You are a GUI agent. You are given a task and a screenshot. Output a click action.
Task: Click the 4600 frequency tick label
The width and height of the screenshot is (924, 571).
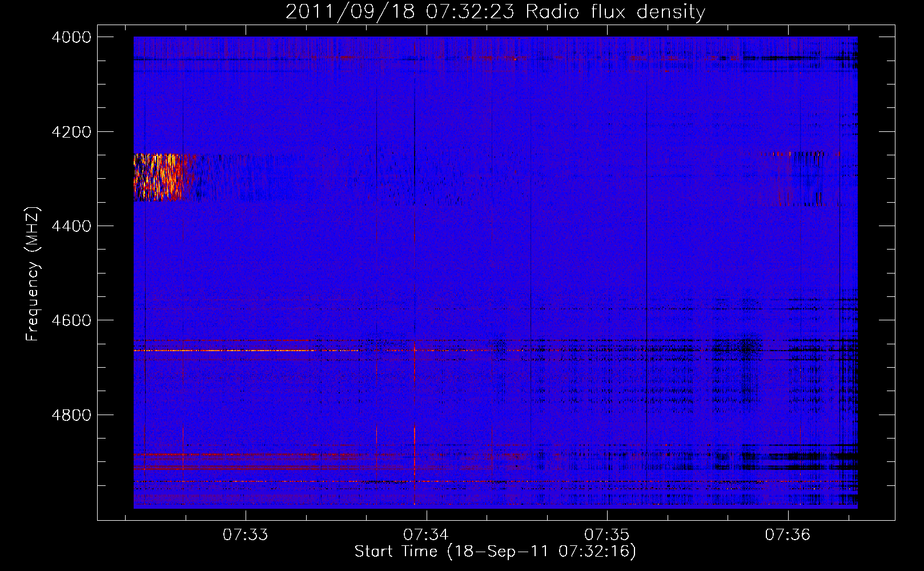pyautogui.click(x=71, y=320)
